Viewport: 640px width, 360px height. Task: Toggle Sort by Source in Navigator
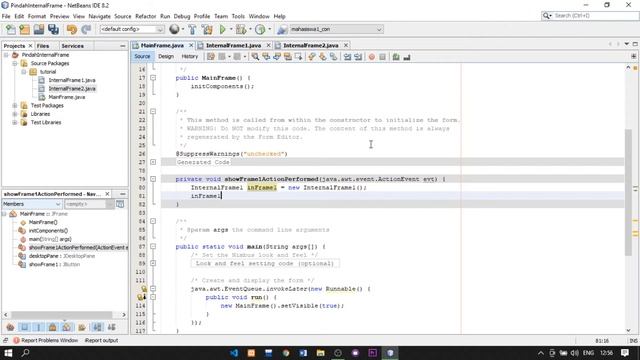coord(111,327)
